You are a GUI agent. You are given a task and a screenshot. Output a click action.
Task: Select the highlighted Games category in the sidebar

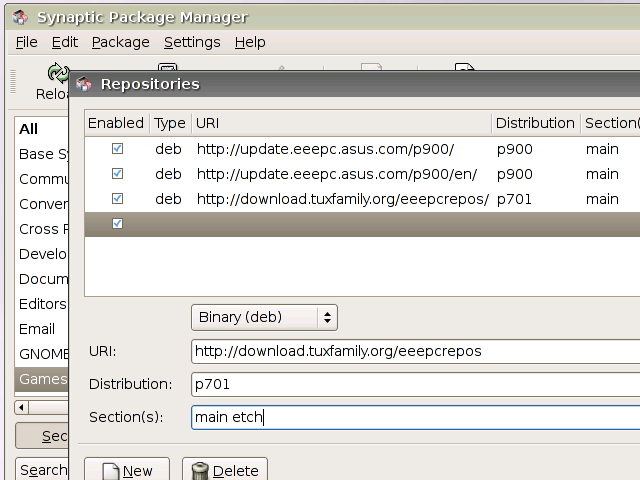coord(42,379)
